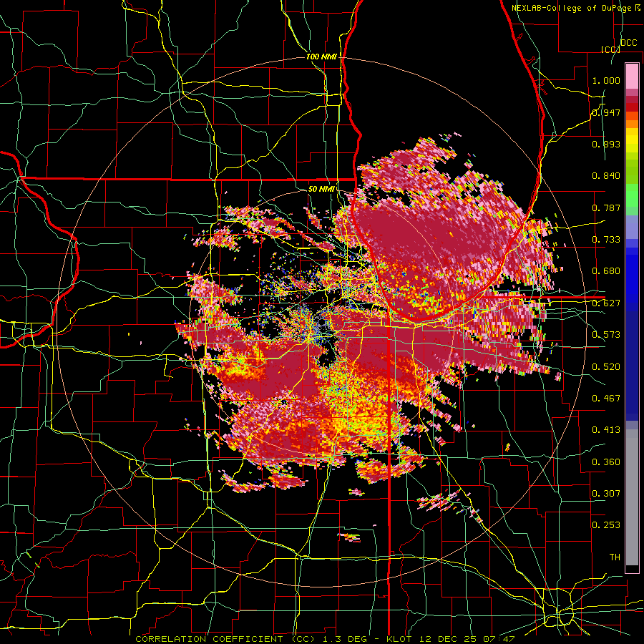
Task: Select the 0.733 color scale value
Action: coord(606,240)
